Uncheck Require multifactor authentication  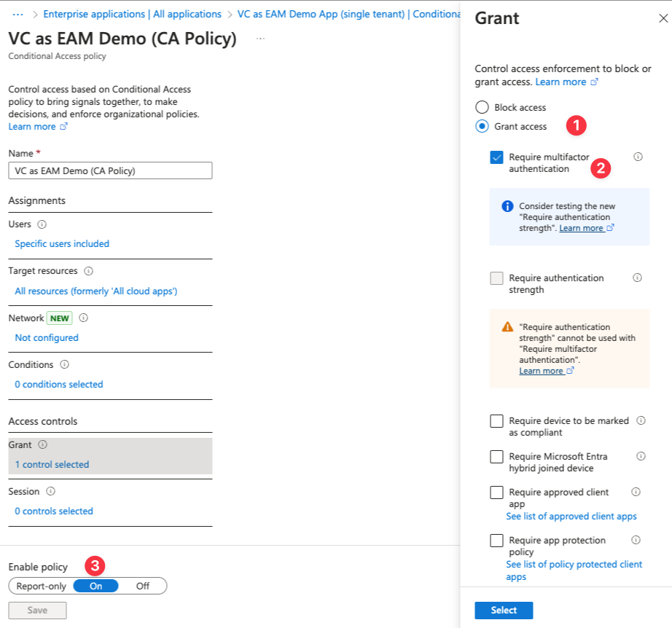point(497,157)
